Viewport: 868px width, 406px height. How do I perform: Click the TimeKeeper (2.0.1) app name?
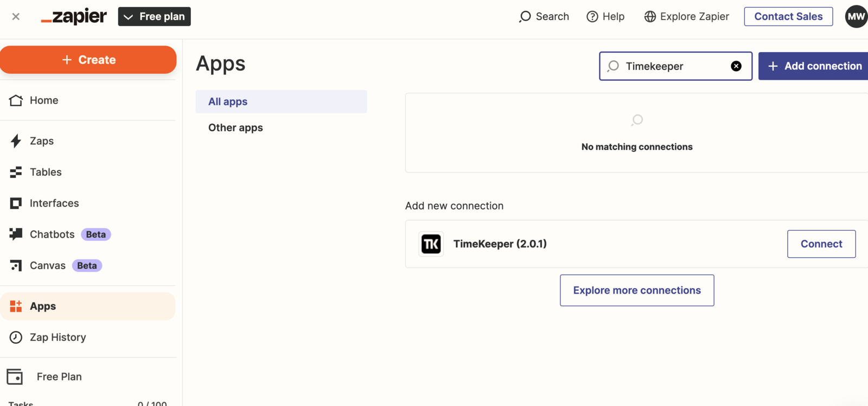[500, 244]
